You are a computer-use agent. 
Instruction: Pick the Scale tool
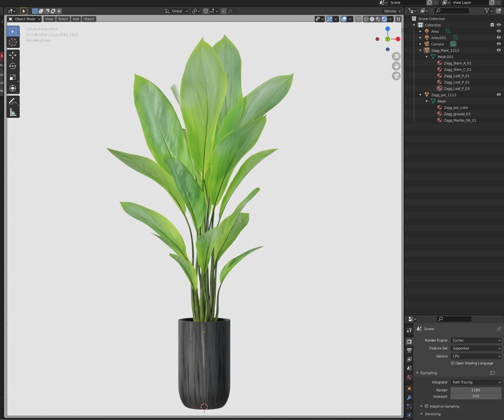[13, 77]
